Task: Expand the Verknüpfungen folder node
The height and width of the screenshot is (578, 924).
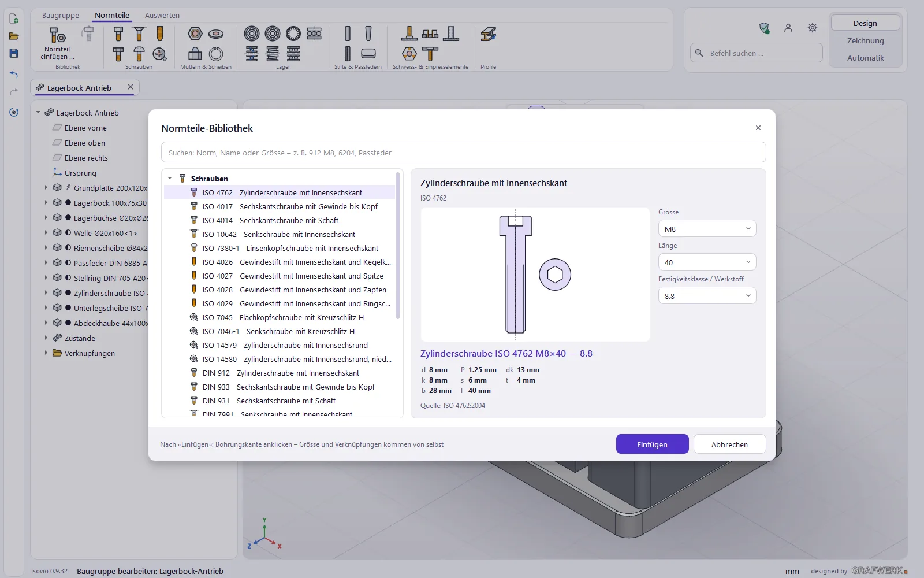Action: 46,353
